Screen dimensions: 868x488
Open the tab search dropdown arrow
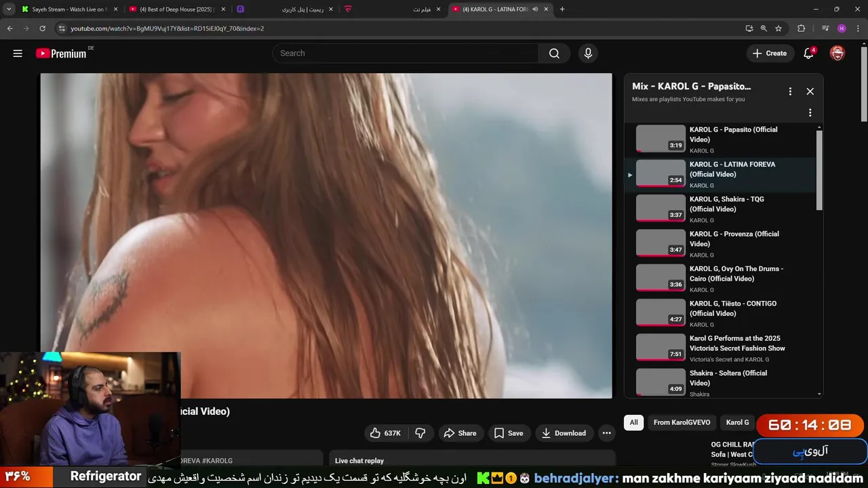click(9, 9)
